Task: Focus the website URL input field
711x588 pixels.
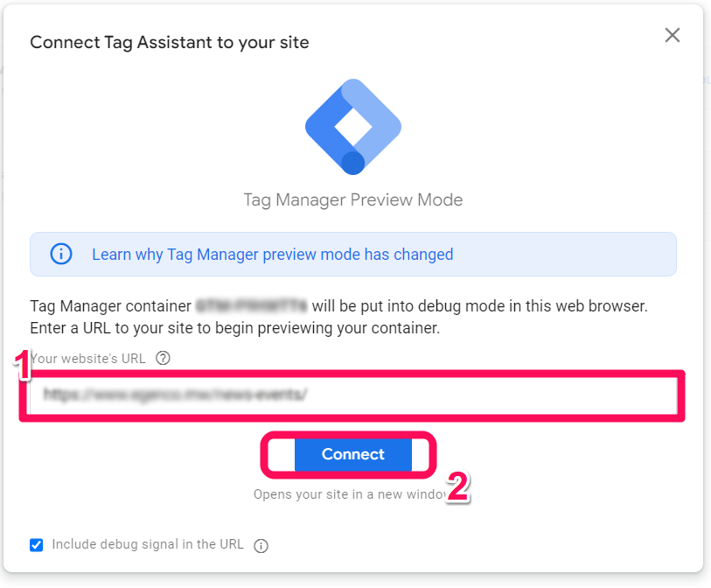Action: [352, 395]
